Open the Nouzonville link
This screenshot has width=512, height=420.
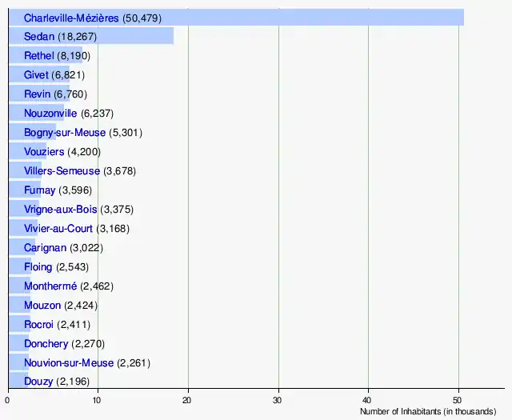click(x=50, y=114)
